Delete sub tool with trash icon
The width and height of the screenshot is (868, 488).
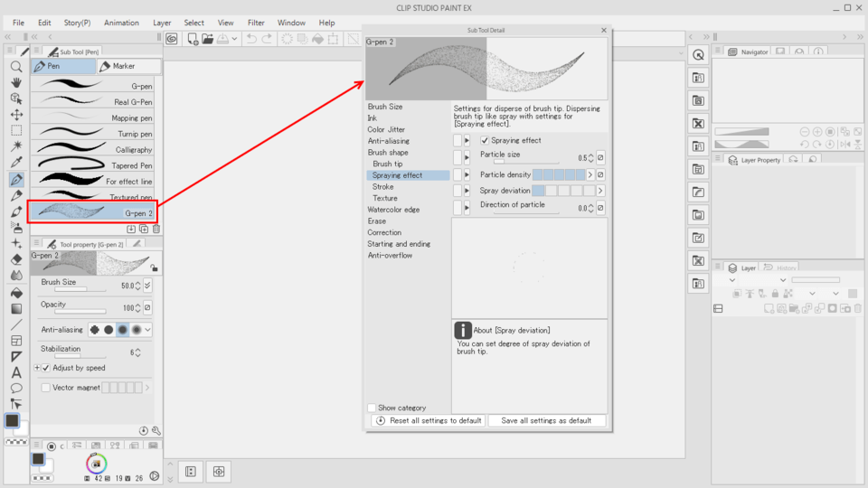pyautogui.click(x=156, y=229)
